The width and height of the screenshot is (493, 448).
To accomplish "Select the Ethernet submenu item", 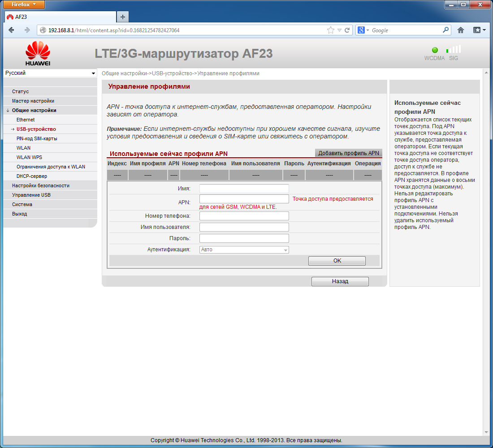I will tap(26, 120).
